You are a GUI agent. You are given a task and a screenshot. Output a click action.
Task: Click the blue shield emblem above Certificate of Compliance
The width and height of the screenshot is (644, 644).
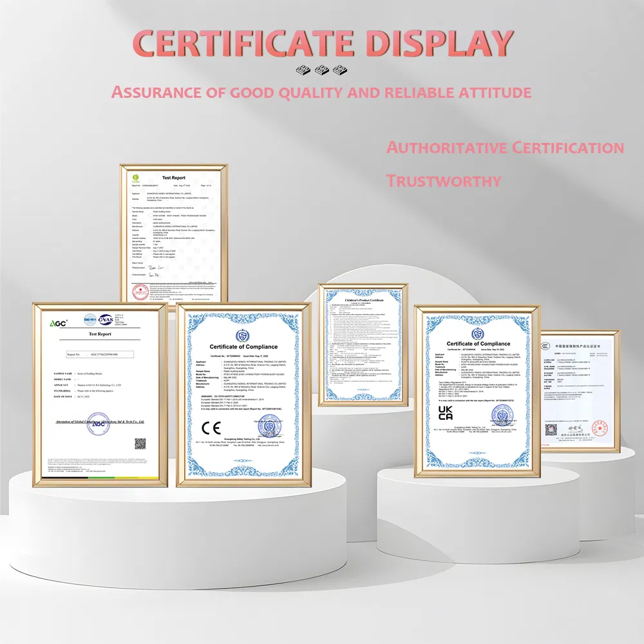pyautogui.click(x=242, y=335)
